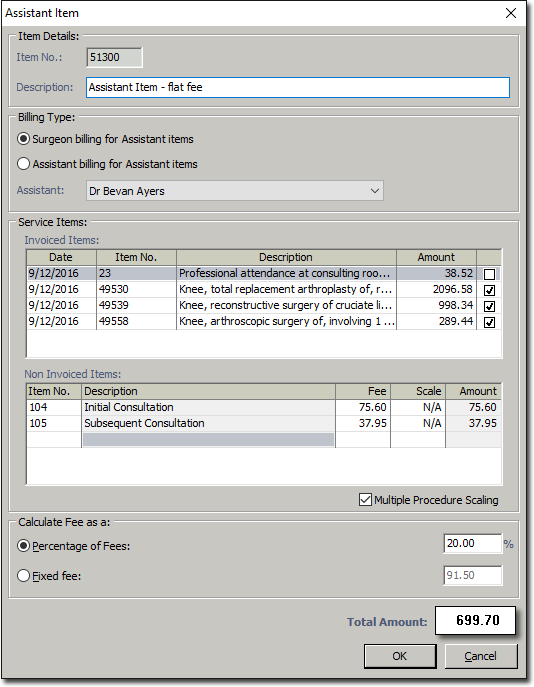The height and width of the screenshot is (687, 534).
Task: Click the percentage field showing 20.00
Action: pyautogui.click(x=472, y=543)
